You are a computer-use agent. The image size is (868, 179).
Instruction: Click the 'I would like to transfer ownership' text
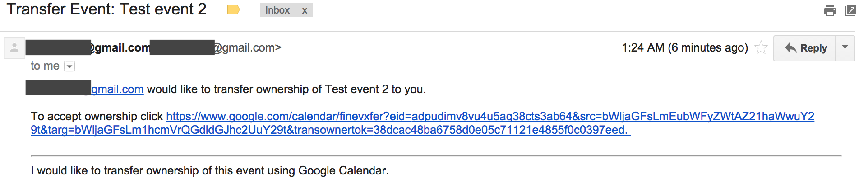(209, 170)
